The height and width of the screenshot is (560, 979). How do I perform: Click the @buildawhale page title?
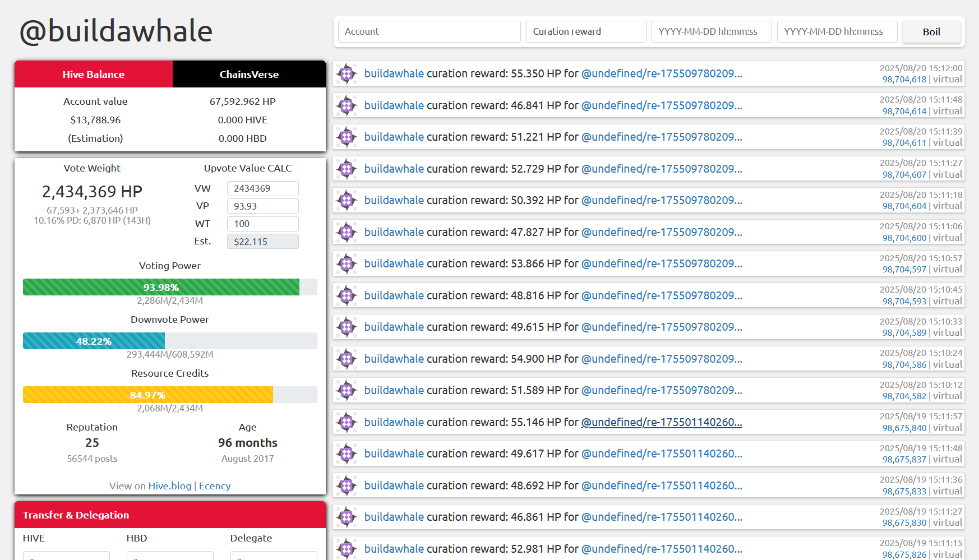point(116,31)
